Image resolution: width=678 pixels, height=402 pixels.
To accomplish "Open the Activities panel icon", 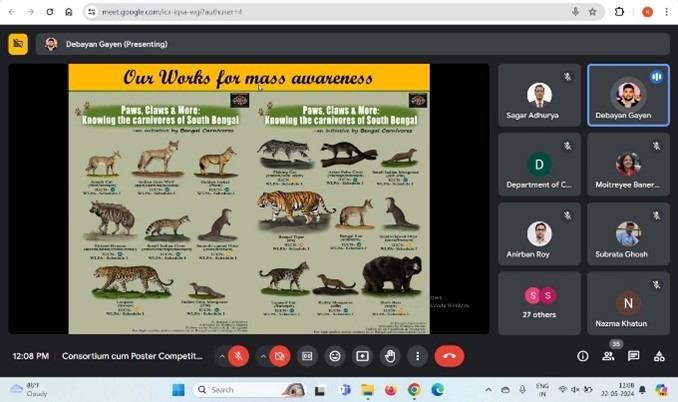I will (x=659, y=356).
